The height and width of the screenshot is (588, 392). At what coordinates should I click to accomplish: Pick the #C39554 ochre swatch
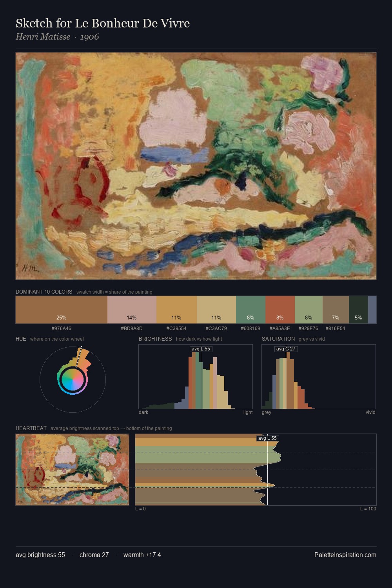point(176,310)
